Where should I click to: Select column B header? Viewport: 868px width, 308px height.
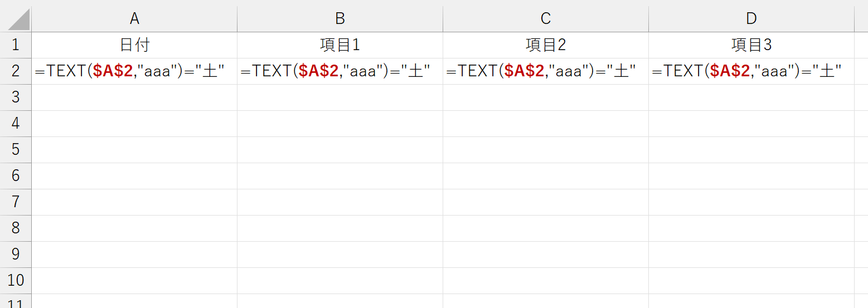point(340,18)
